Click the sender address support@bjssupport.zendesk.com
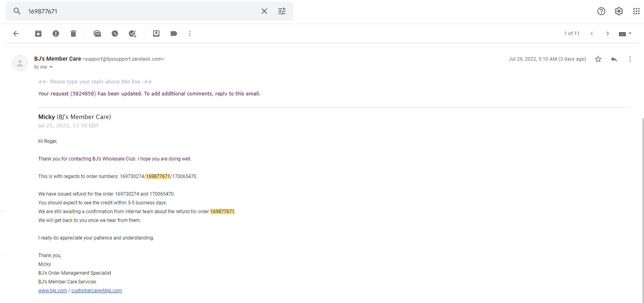Image resolution: width=644 pixels, height=303 pixels. 124,59
